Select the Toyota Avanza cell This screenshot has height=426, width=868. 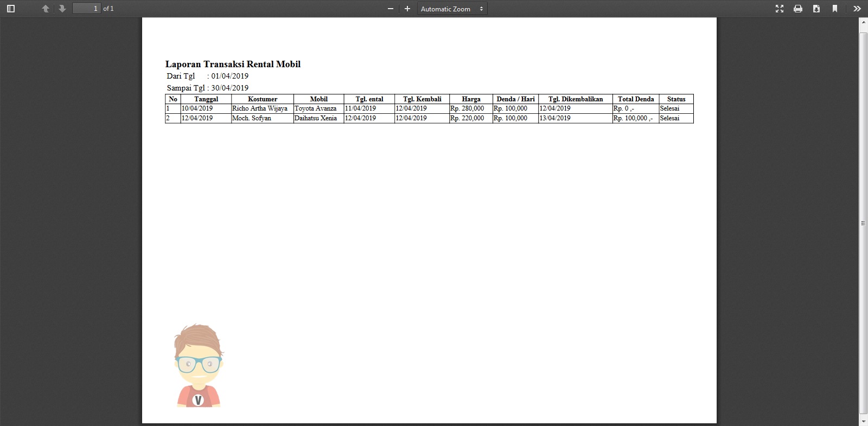pos(316,108)
